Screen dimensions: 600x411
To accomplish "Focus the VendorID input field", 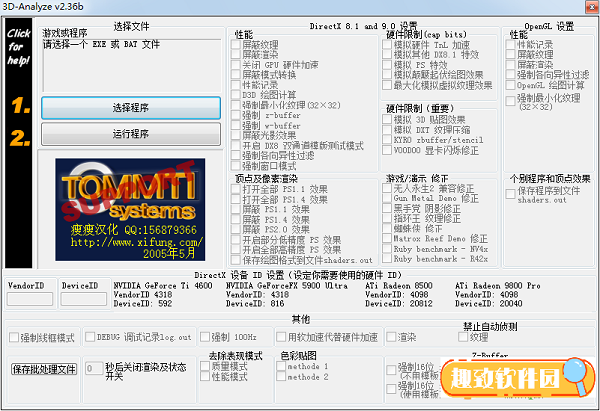I will (30, 298).
